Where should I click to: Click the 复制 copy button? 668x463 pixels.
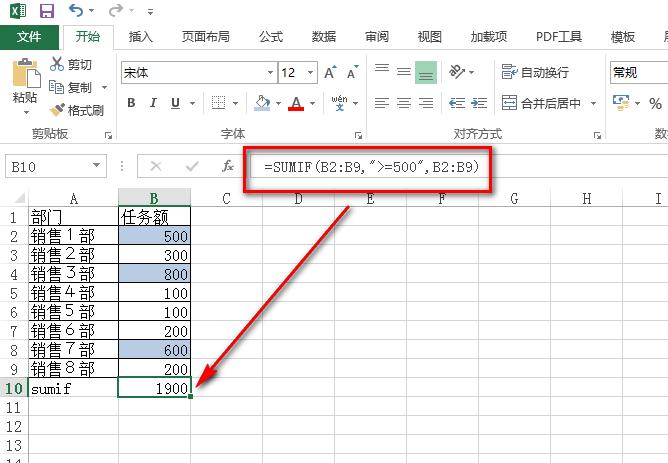(x=71, y=87)
